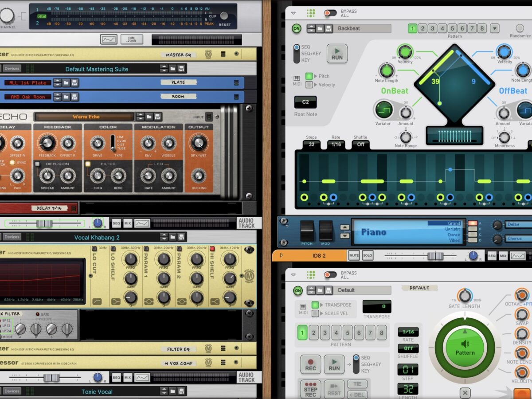Browse patches using folder icon beside Warm Echo

[149, 117]
